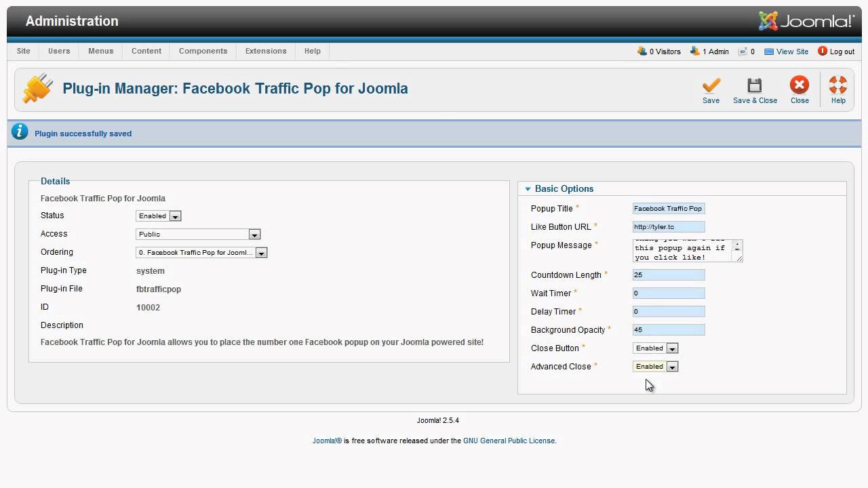Click the red Close toolbar icon
Image resolution: width=868 pixels, height=488 pixels.
(800, 85)
